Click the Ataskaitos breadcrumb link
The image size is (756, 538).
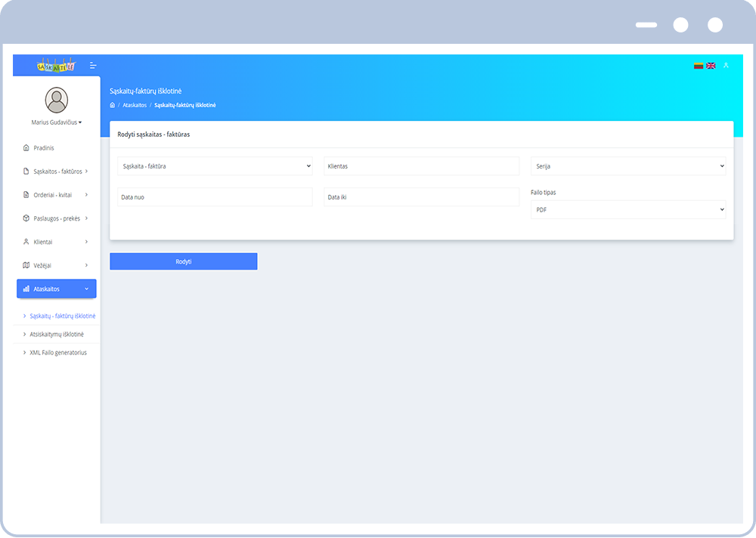pyautogui.click(x=135, y=105)
